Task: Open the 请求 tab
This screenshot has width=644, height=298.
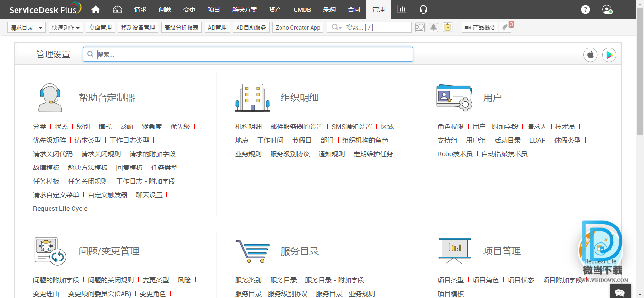Action: coord(140,9)
